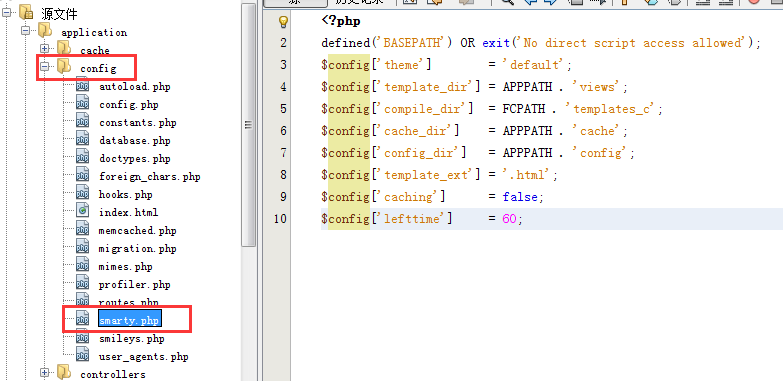This screenshot has width=783, height=381.
Task: Click the exit keyword on line 2
Action: point(496,43)
